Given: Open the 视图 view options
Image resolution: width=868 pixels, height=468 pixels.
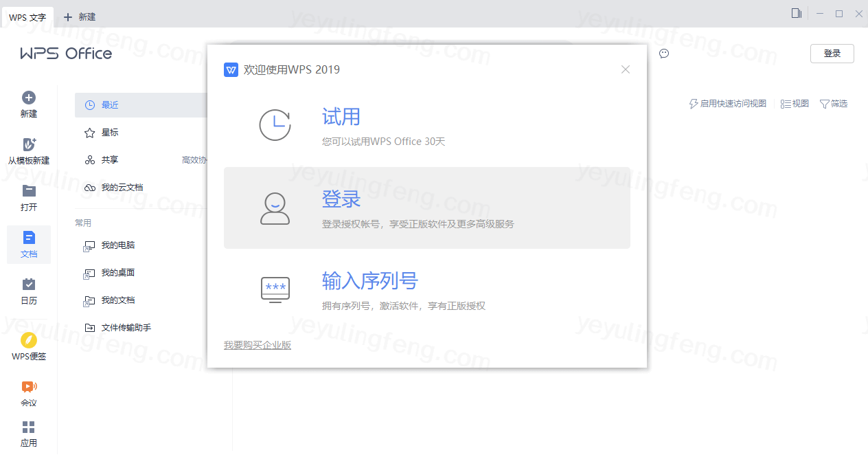Looking at the screenshot, I should (x=795, y=104).
